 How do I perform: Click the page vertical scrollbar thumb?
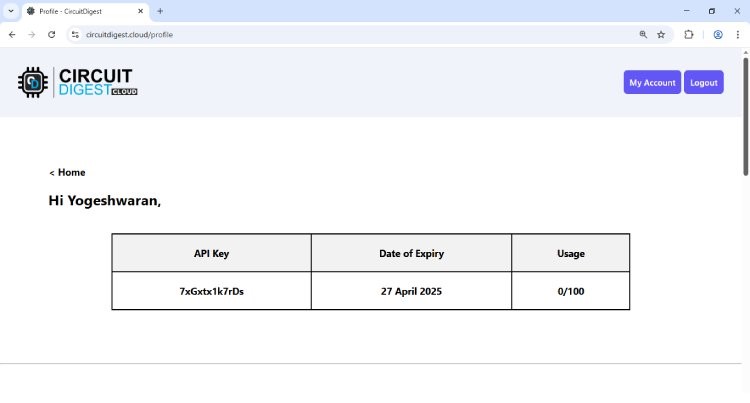[x=745, y=116]
